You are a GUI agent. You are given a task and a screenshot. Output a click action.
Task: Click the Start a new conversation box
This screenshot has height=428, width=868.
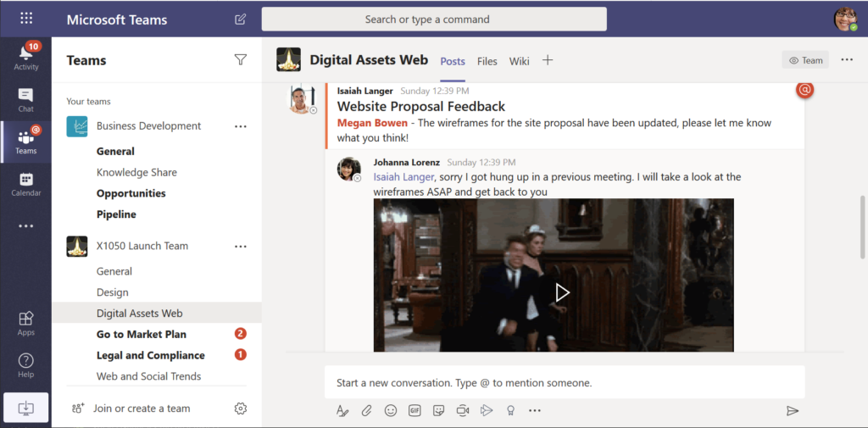coord(565,382)
